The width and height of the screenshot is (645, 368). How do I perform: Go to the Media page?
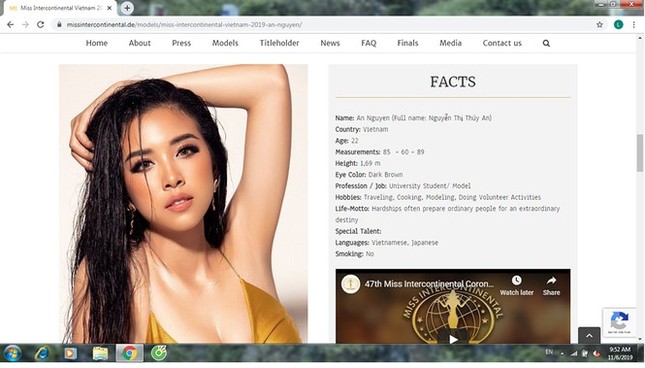pyautogui.click(x=450, y=43)
